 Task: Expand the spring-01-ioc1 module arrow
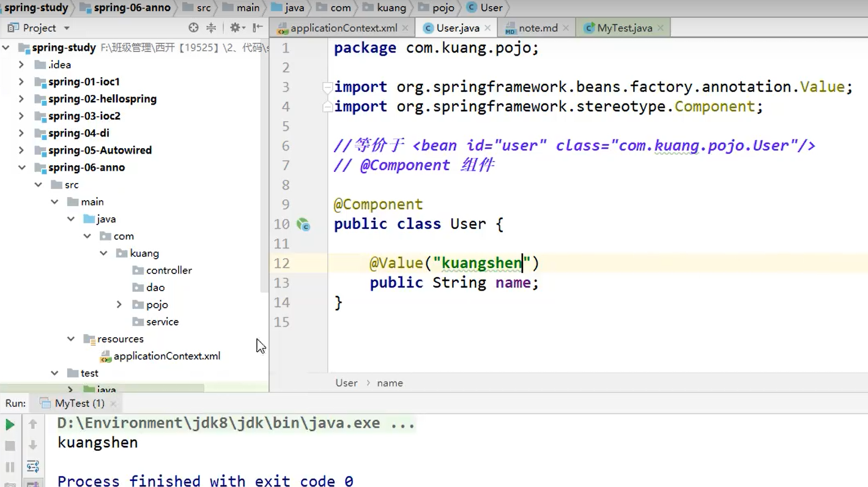tap(22, 82)
